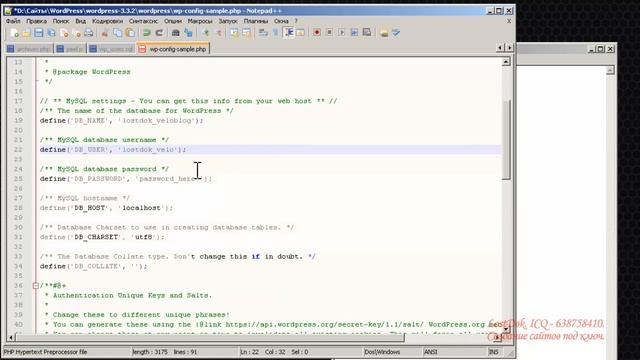Click the Open file folder toolbar icon
This screenshot has width=640, height=360.
tap(27, 33)
